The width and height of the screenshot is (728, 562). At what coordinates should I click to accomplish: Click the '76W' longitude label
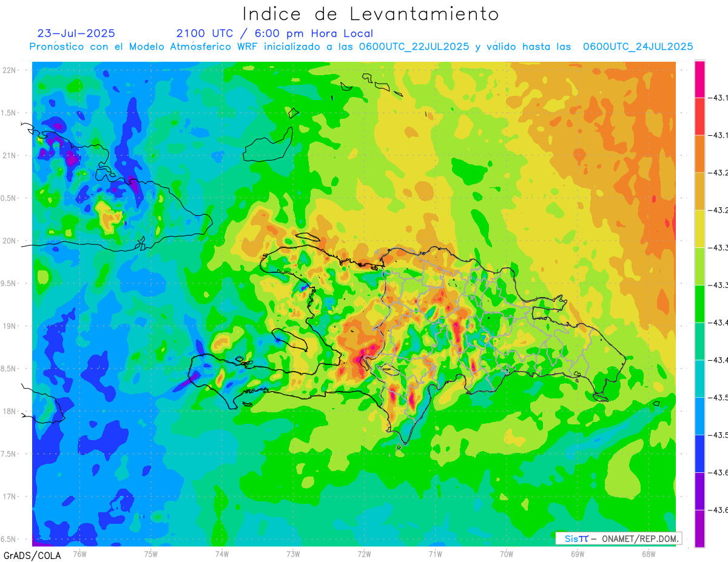click(79, 554)
